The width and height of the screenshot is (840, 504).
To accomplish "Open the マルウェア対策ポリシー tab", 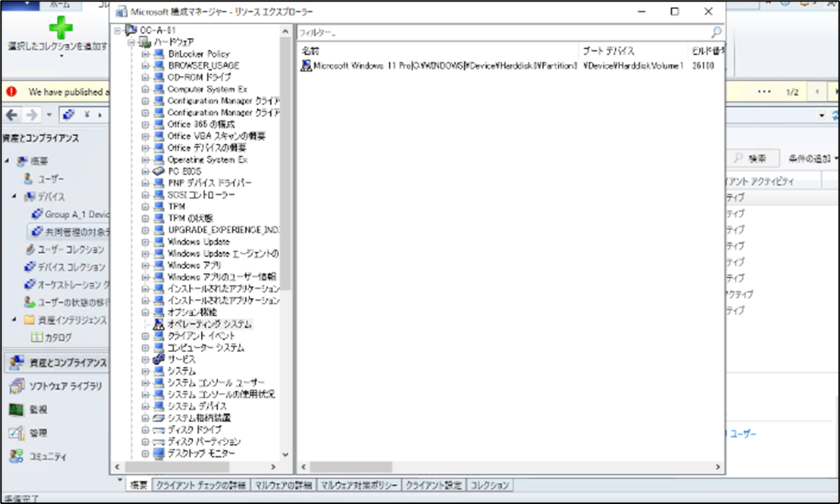I will (x=358, y=485).
